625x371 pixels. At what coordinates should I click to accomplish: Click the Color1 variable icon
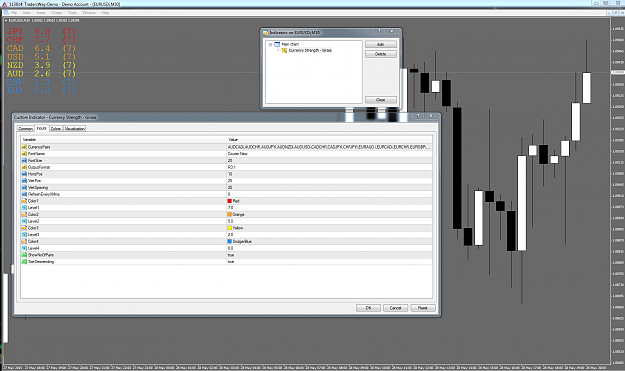[x=24, y=201]
